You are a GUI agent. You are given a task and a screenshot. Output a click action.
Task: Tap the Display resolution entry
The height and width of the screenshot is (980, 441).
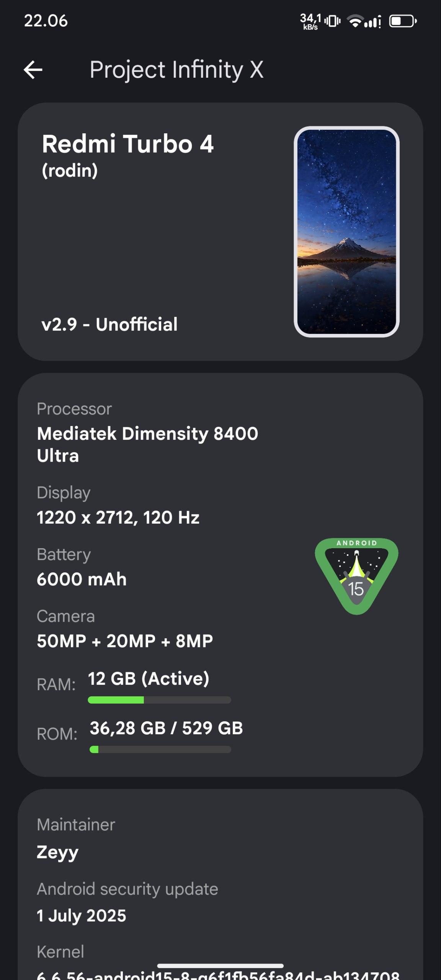pos(118,517)
